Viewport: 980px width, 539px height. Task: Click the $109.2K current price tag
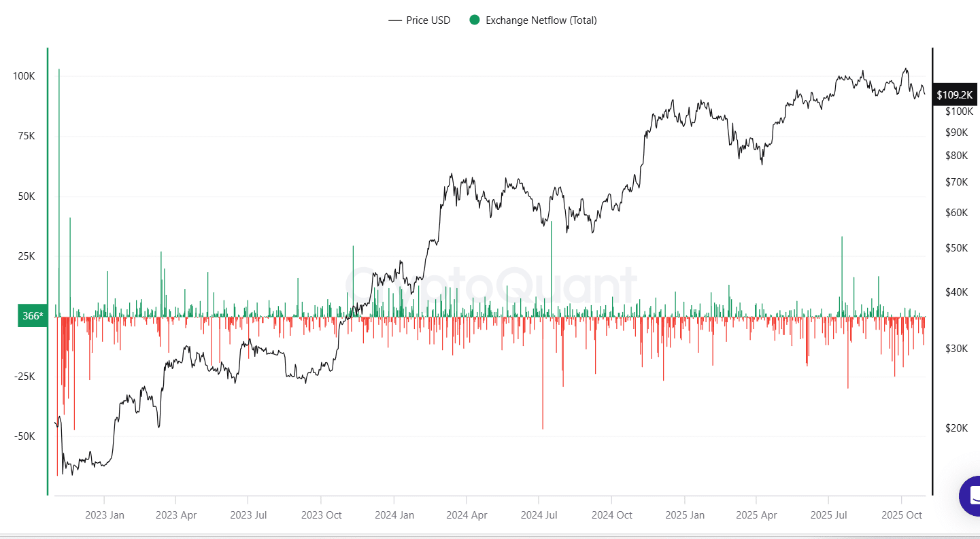pos(954,95)
